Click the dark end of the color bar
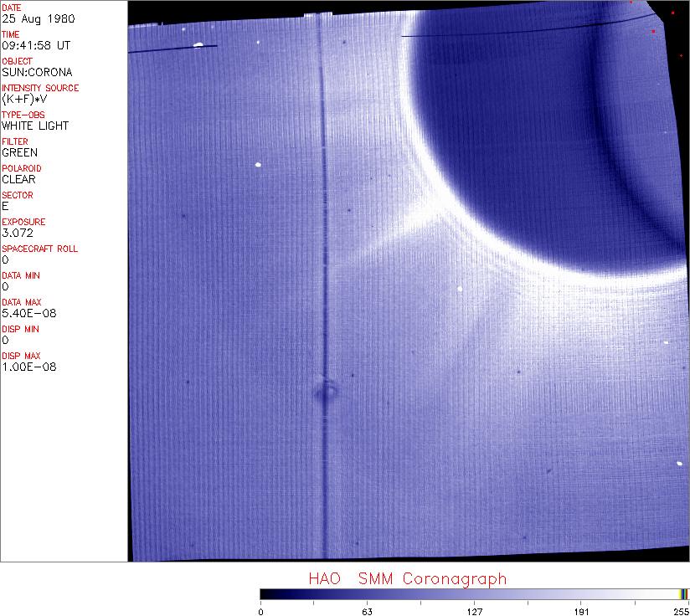 266,594
